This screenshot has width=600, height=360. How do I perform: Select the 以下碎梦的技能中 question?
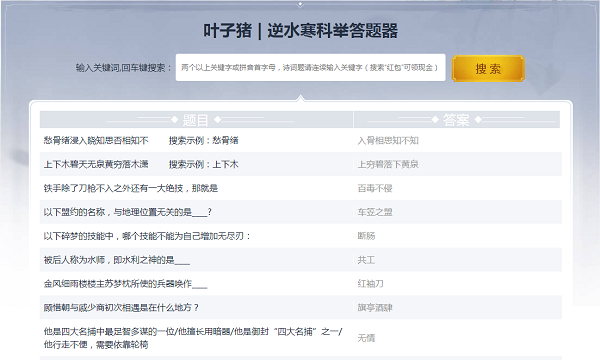coord(147,236)
